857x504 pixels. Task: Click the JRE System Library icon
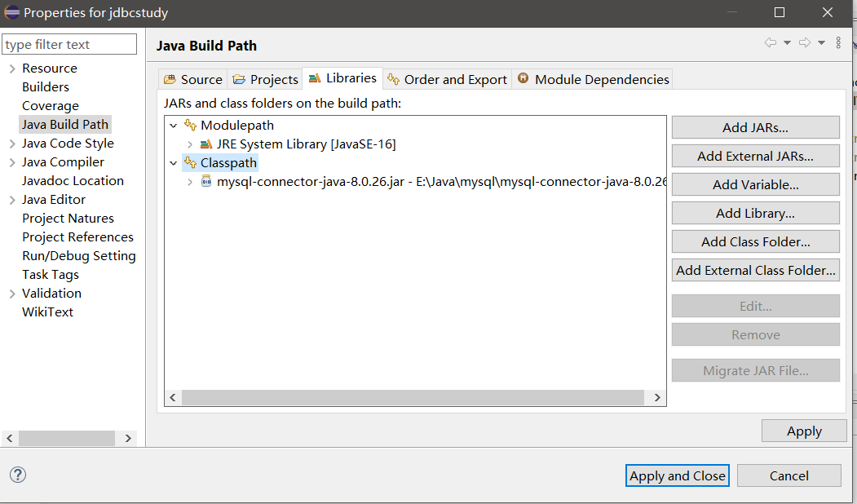pos(206,144)
